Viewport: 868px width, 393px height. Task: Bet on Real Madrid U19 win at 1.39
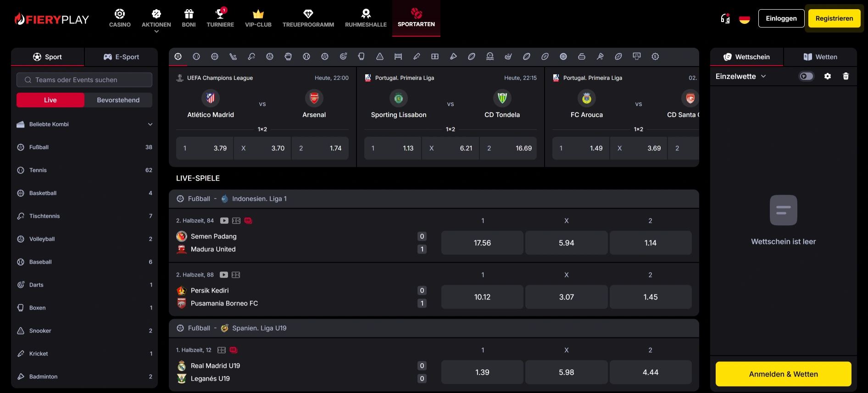(482, 372)
